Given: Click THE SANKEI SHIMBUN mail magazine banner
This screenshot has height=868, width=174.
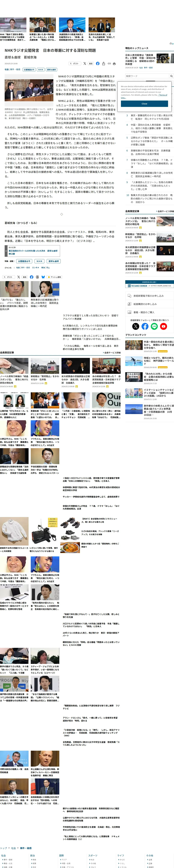Looking at the screenshot, I should pyautogui.click(x=150, y=284).
